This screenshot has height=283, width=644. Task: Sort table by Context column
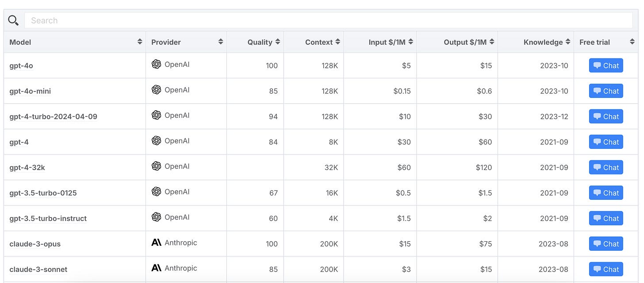coord(337,42)
